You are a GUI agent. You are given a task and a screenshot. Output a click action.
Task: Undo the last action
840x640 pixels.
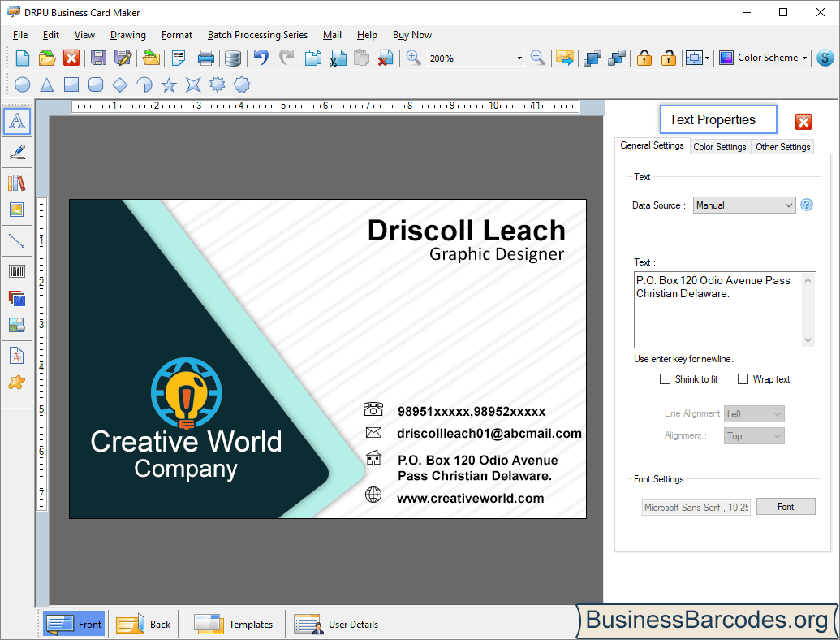coord(261,58)
